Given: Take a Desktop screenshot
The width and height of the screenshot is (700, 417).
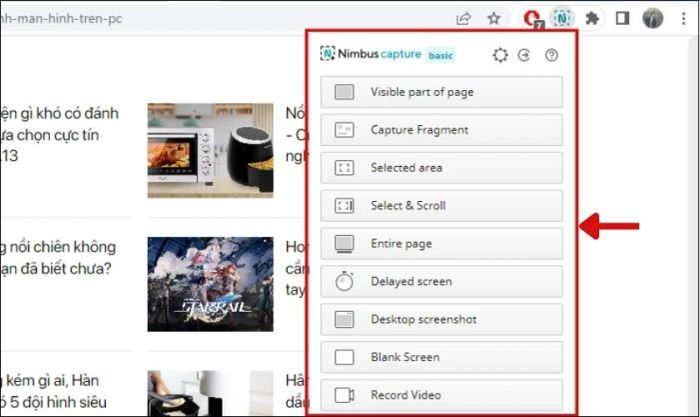Looking at the screenshot, I should 442,320.
